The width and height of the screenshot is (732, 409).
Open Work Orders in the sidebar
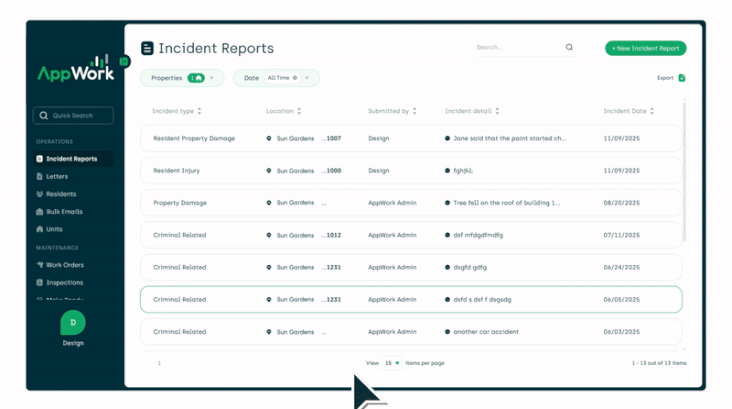(64, 265)
